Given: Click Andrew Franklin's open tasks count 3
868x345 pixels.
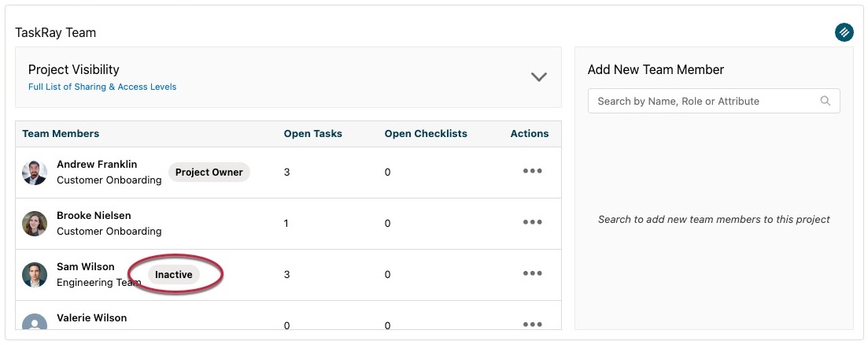Looking at the screenshot, I should (x=286, y=172).
